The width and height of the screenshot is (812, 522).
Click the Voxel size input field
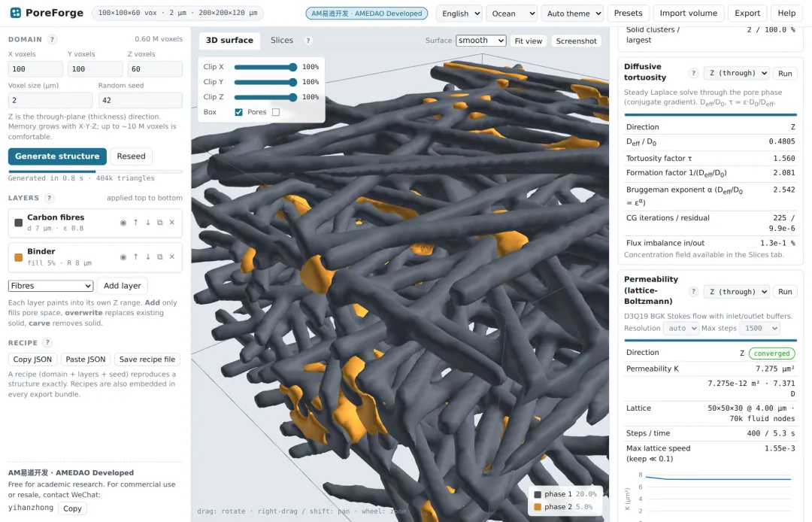tap(50, 101)
